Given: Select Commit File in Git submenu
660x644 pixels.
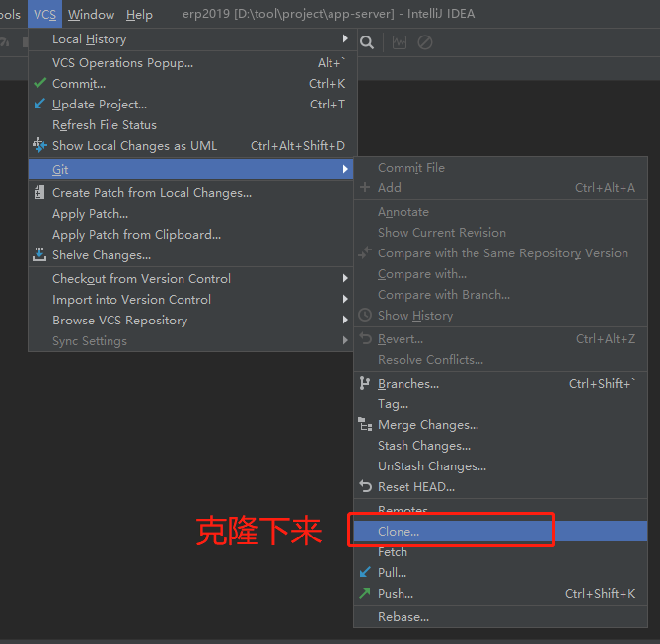Looking at the screenshot, I should [500, 167].
